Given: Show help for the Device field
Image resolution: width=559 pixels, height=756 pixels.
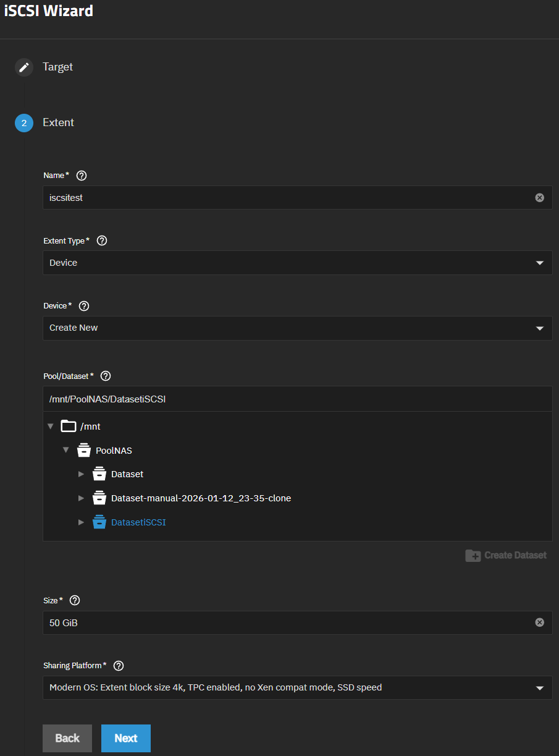Looking at the screenshot, I should point(85,306).
